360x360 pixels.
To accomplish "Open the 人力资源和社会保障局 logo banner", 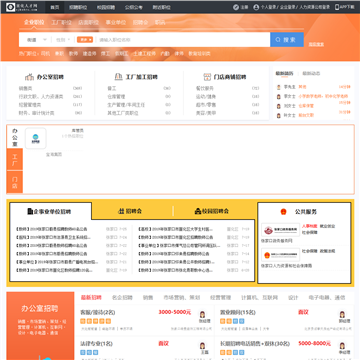I will 281,255.
